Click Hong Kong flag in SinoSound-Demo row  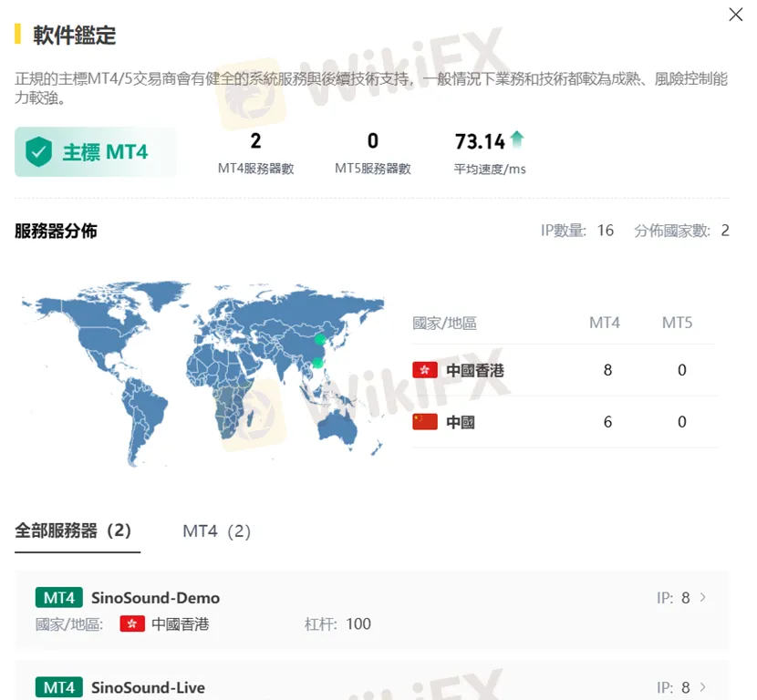point(132,623)
